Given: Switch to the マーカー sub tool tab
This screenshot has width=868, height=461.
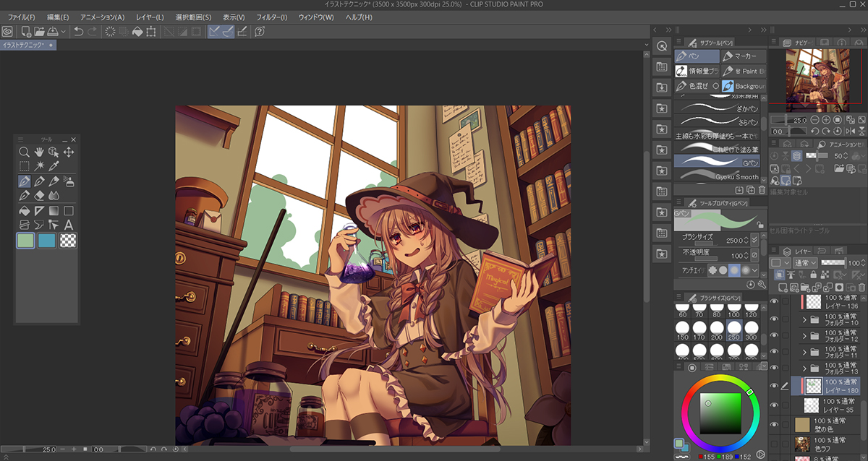Looking at the screenshot, I should pos(743,56).
